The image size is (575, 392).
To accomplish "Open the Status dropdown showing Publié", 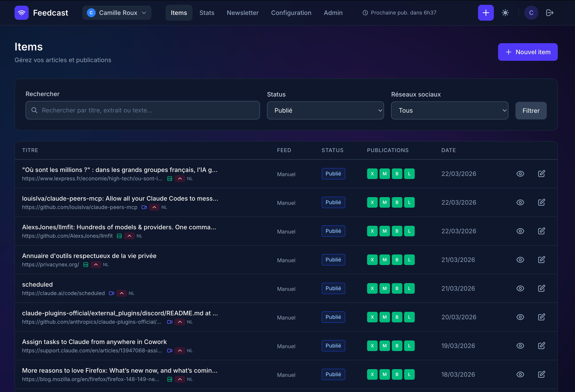I will [325, 110].
